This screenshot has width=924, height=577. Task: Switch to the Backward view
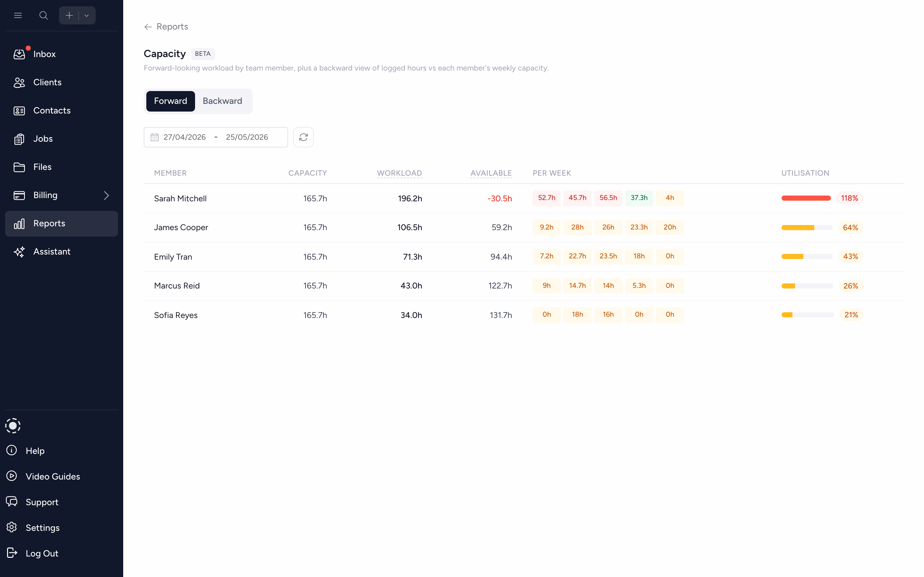[x=222, y=101]
